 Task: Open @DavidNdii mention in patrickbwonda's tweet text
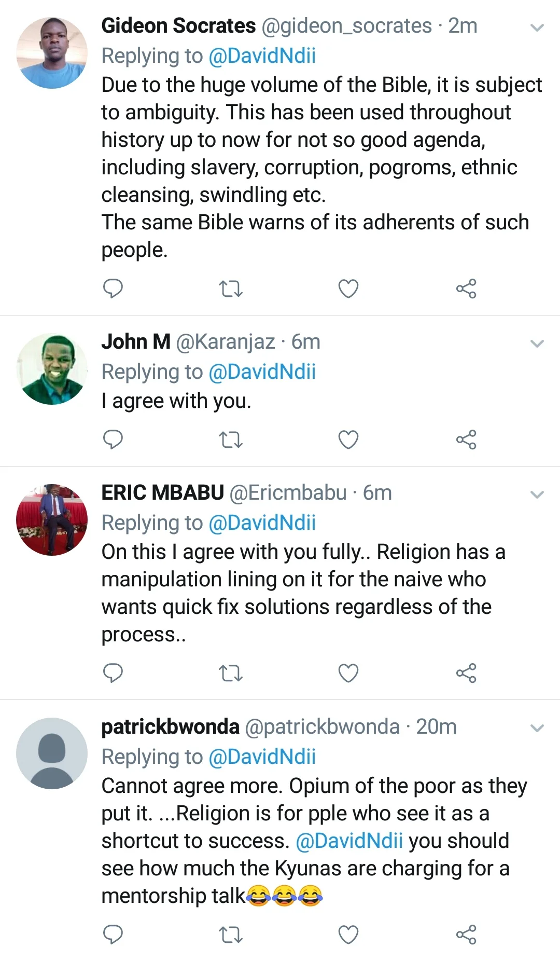(x=349, y=841)
